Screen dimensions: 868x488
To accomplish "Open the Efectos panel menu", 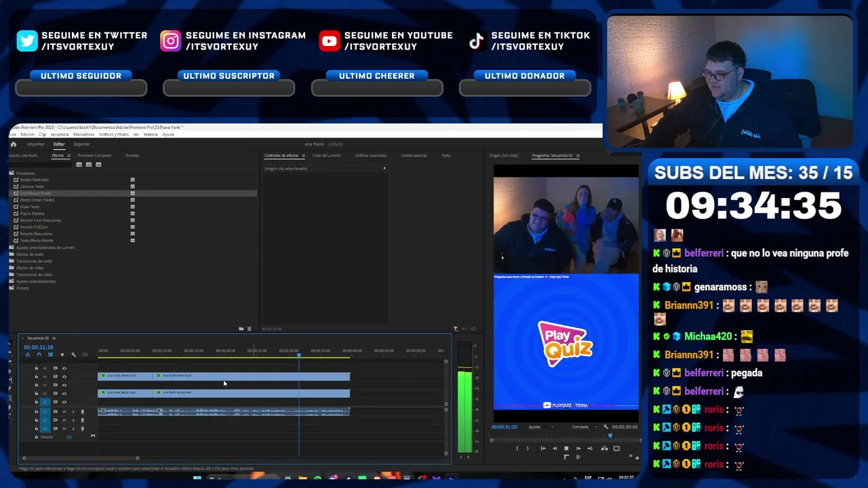I will tap(68, 156).
